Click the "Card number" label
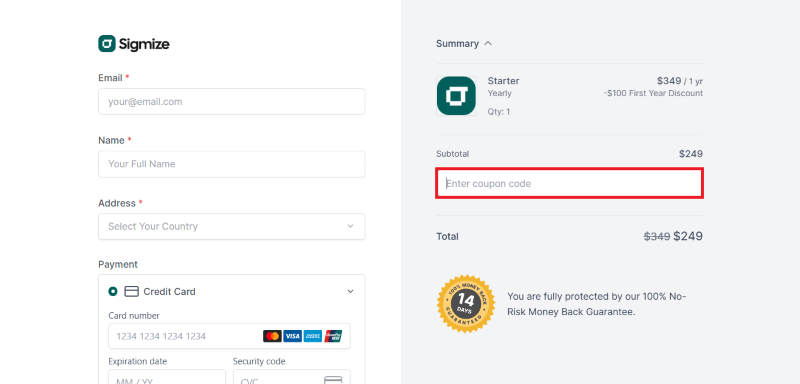The image size is (800, 384). [134, 316]
